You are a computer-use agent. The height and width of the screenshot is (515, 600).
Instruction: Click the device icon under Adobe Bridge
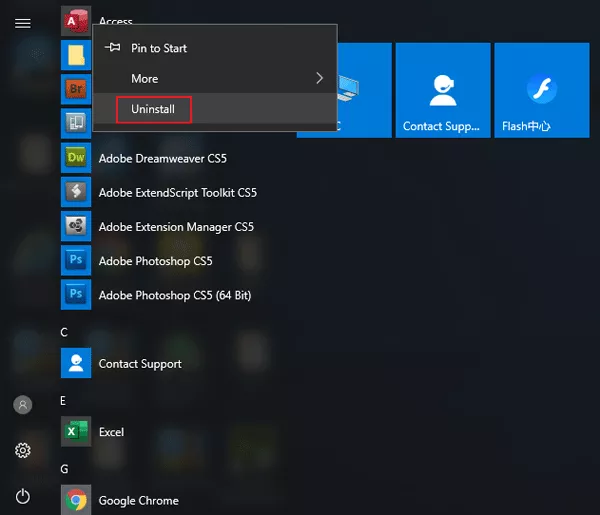click(76, 123)
